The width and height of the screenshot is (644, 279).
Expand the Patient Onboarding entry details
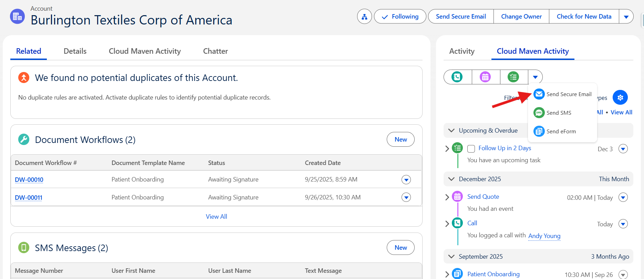click(x=447, y=275)
